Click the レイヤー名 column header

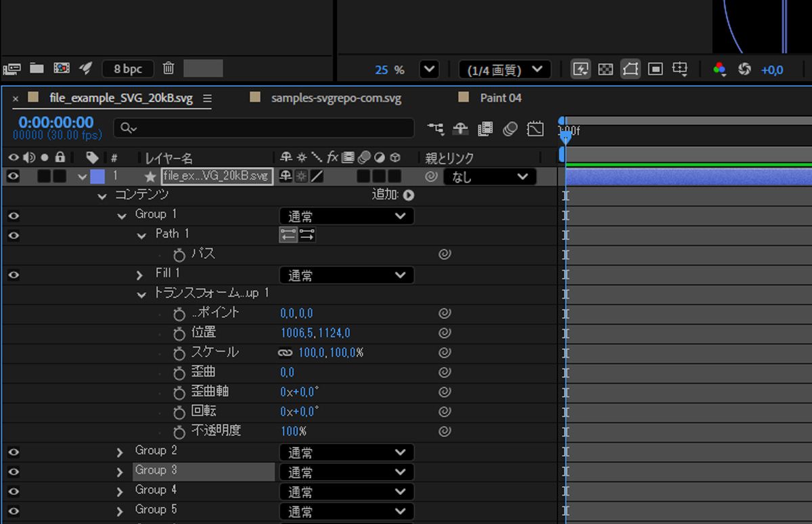pos(169,158)
